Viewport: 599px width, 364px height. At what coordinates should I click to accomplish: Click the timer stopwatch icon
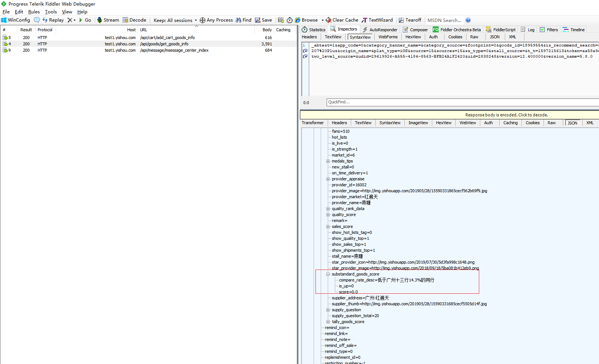[x=289, y=20]
